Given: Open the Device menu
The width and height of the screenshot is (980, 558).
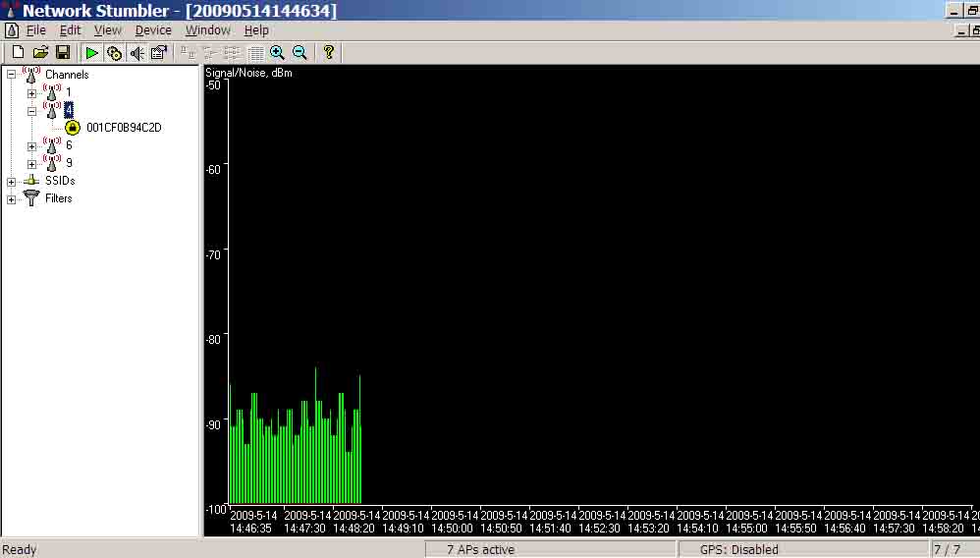Looking at the screenshot, I should pos(153,30).
